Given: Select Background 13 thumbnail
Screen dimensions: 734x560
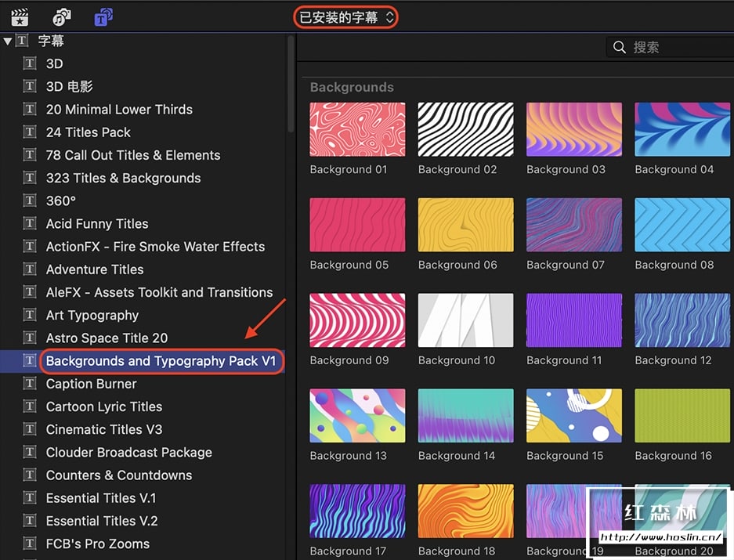Looking at the screenshot, I should coord(358,416).
